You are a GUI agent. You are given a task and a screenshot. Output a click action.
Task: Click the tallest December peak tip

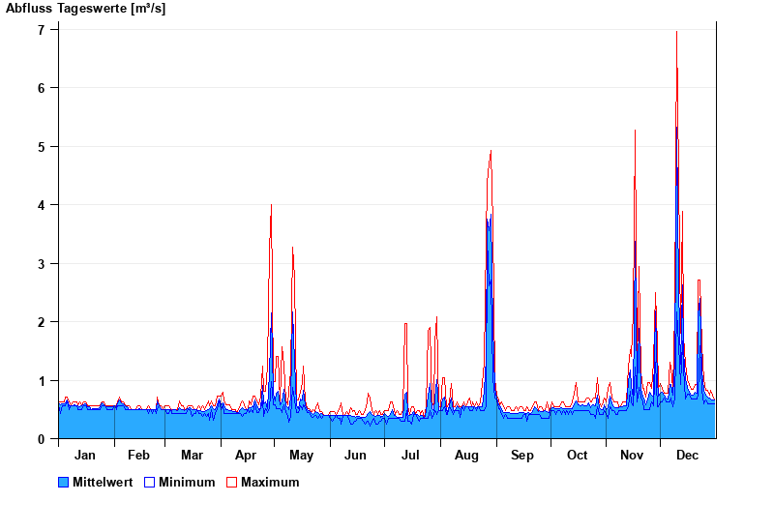(x=676, y=32)
